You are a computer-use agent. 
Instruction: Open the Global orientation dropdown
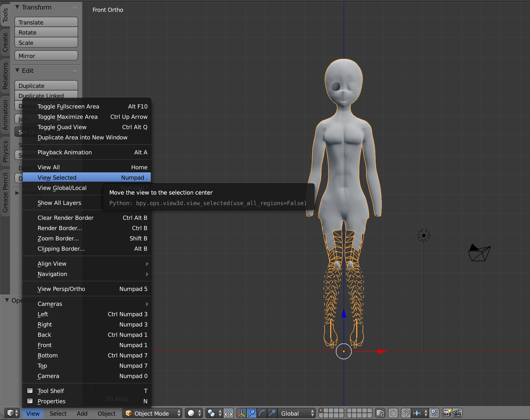coord(296,413)
